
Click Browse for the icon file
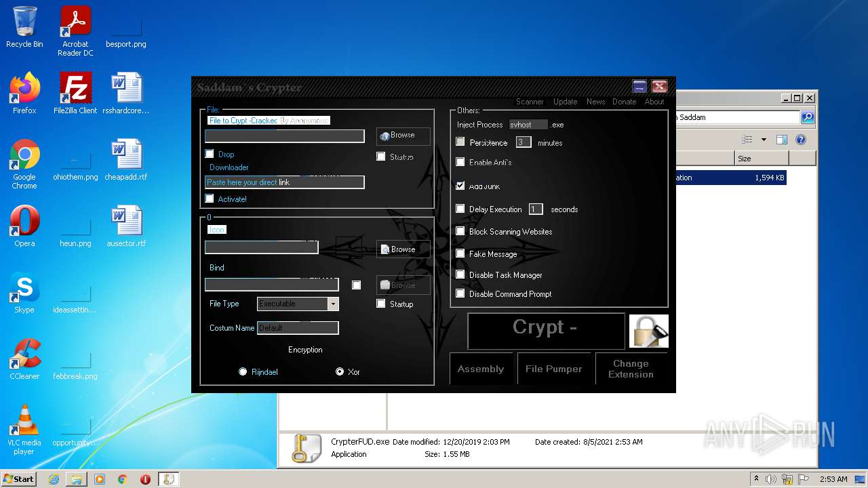point(403,249)
